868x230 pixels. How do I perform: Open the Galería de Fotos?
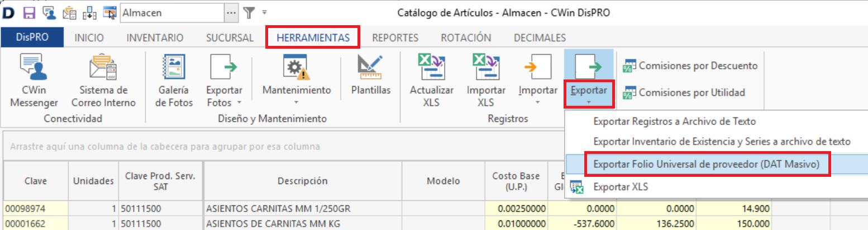tap(174, 80)
